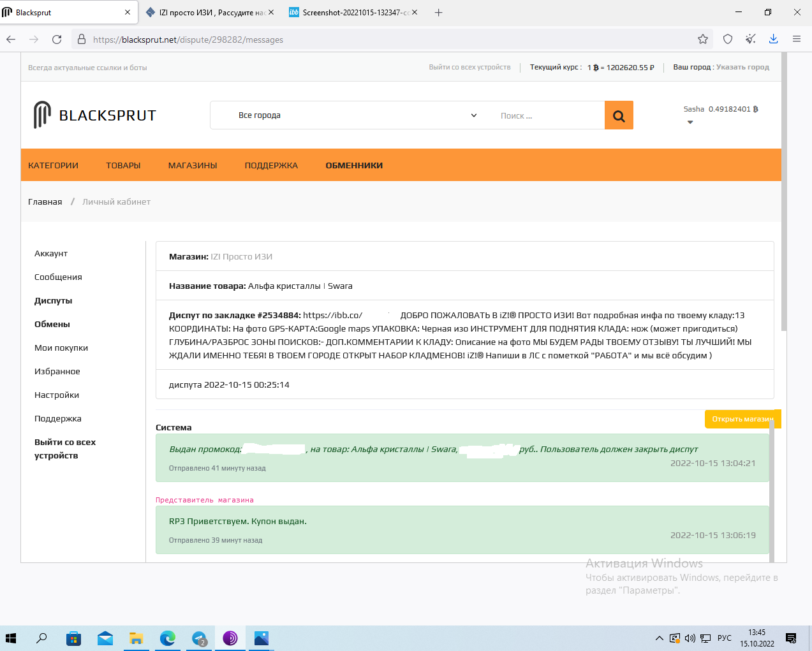Click the broom icon in browser toolbar

[751, 40]
